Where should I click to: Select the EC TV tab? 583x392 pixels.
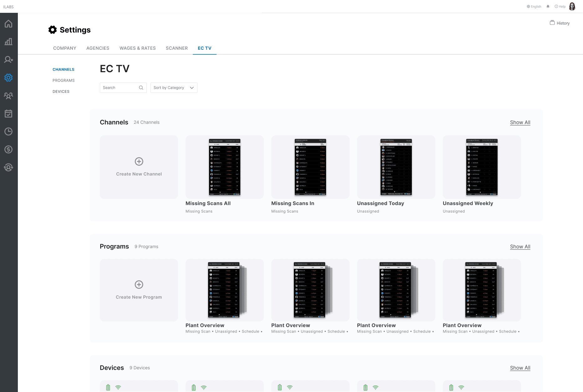[x=205, y=48]
